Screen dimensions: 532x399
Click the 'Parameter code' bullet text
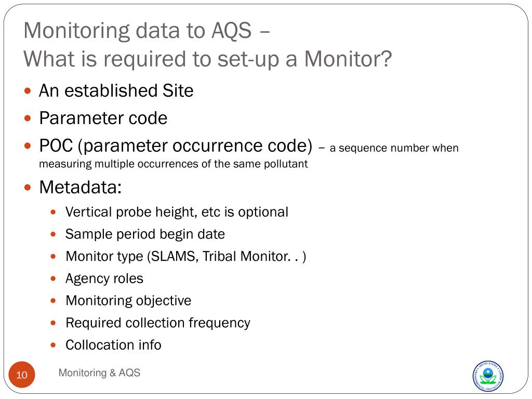coord(103,118)
